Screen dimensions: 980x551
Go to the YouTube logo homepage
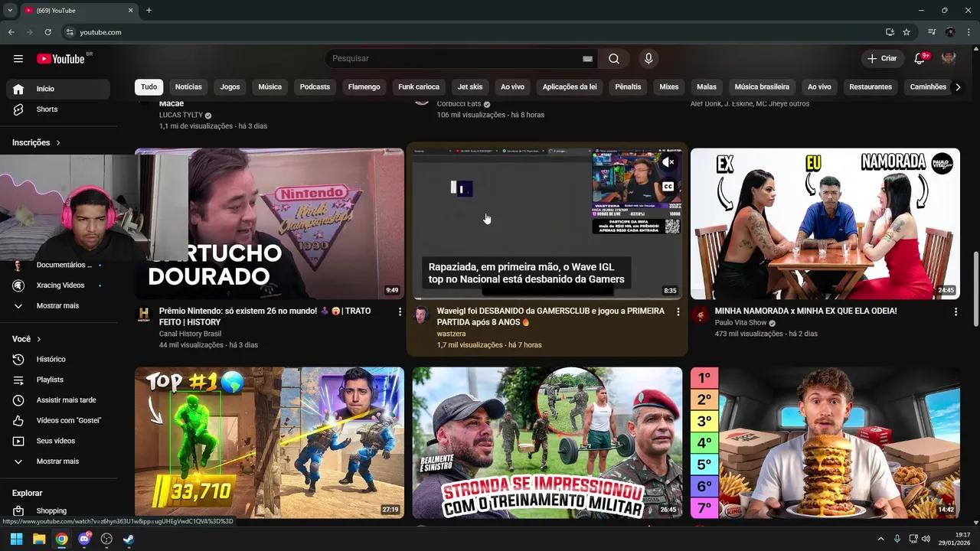(60, 59)
